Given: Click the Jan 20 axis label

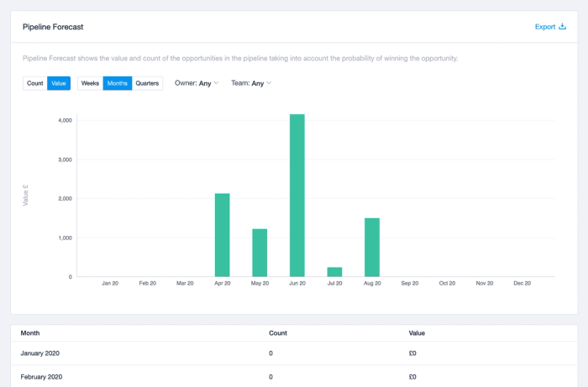Looking at the screenshot, I should [x=110, y=283].
